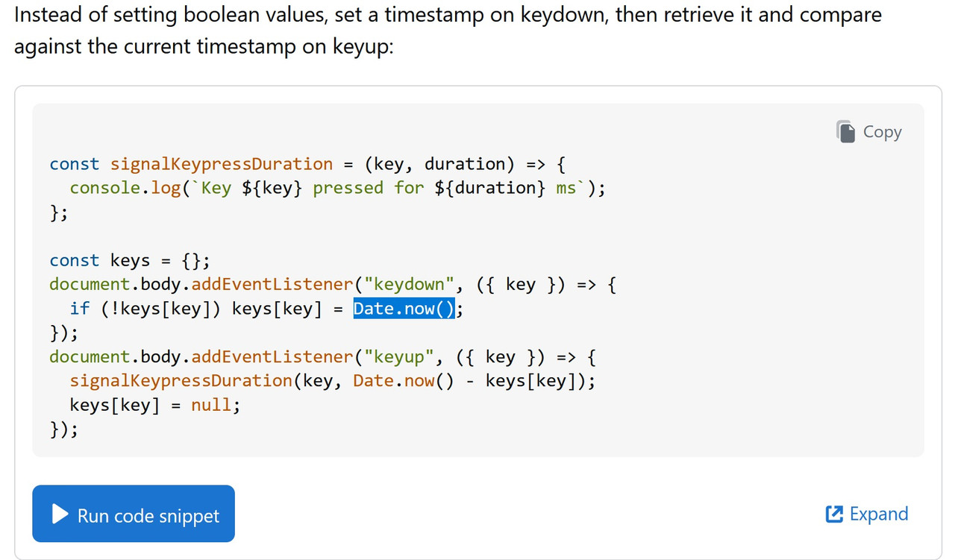Click the highlighted Date.now() text
Screen dimensions: 955x560
404,309
